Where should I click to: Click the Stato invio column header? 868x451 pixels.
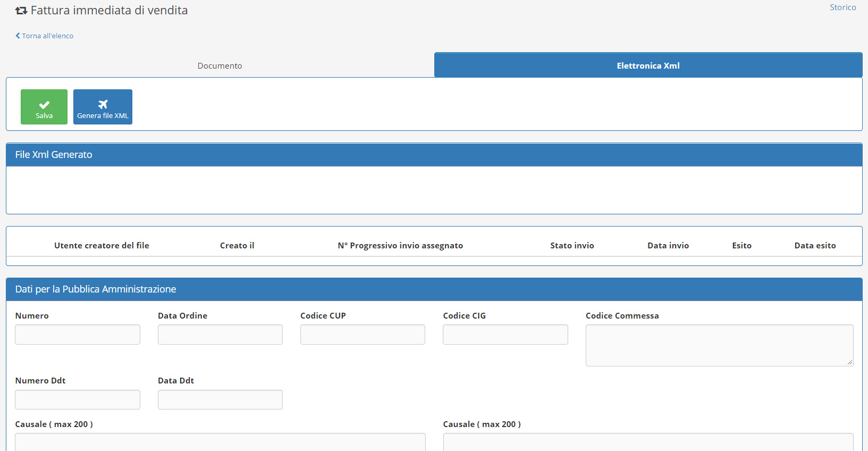[x=572, y=245]
